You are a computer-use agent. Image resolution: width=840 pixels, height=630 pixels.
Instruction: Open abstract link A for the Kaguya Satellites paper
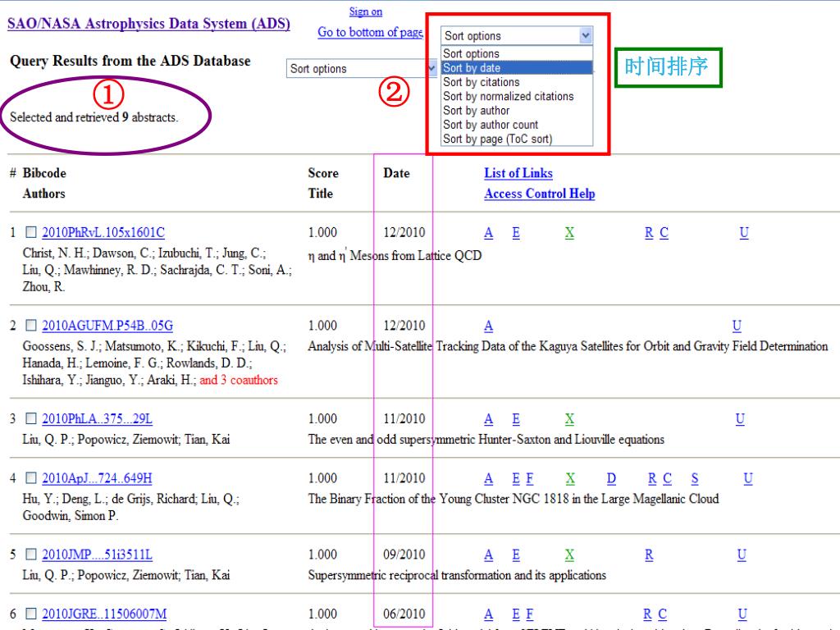point(489,326)
